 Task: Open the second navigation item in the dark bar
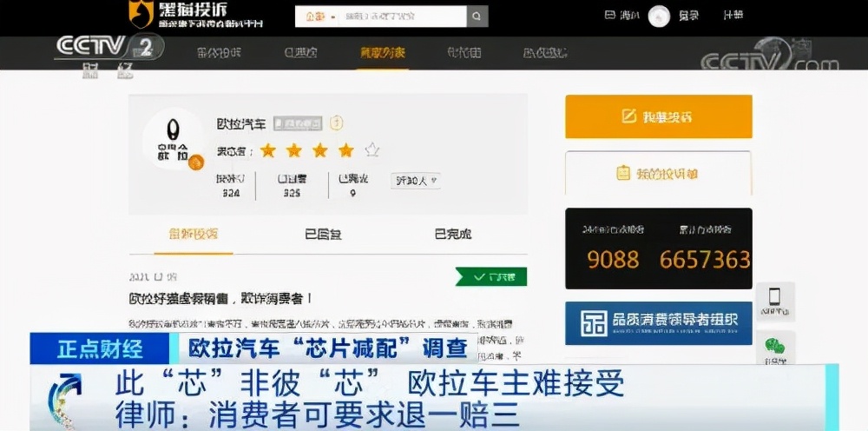pos(300,53)
